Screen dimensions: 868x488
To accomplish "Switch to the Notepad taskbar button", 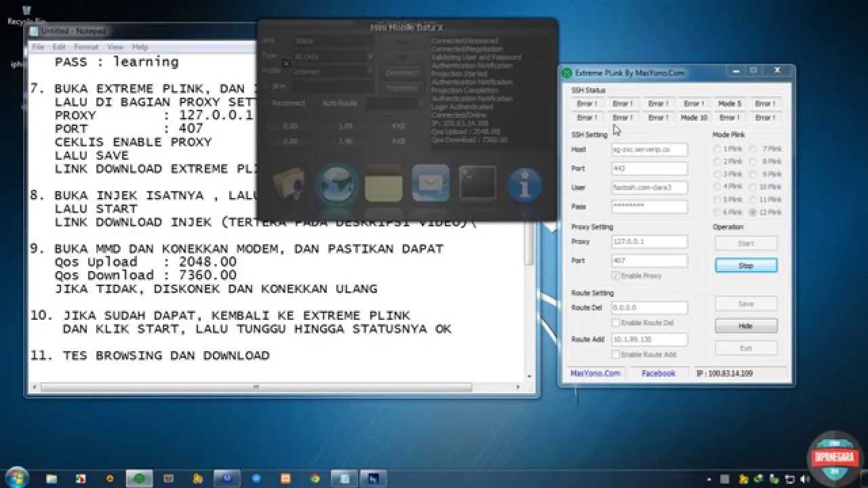I will [344, 478].
